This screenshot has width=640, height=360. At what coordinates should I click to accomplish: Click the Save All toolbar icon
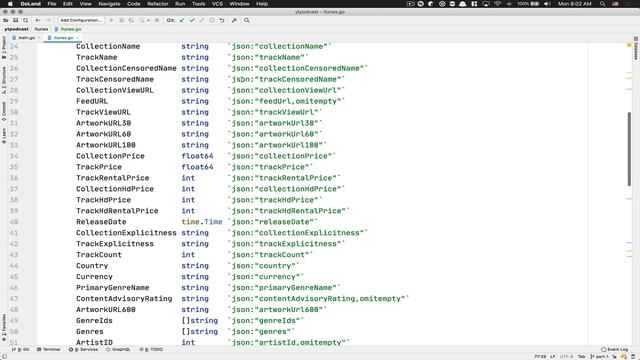(x=16, y=20)
